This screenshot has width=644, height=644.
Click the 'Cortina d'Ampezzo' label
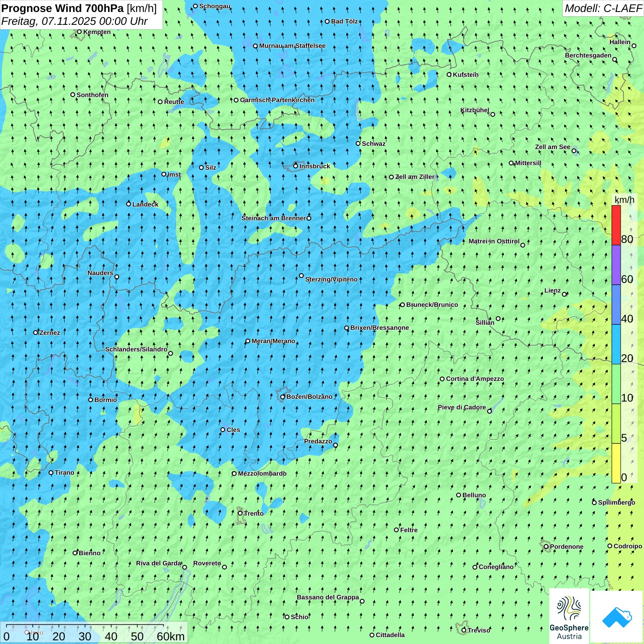click(x=475, y=379)
